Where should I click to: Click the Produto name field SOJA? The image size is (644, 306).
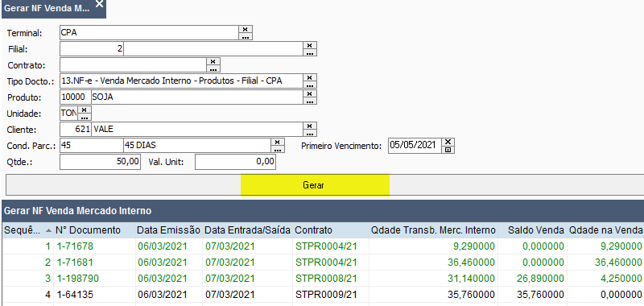point(196,97)
